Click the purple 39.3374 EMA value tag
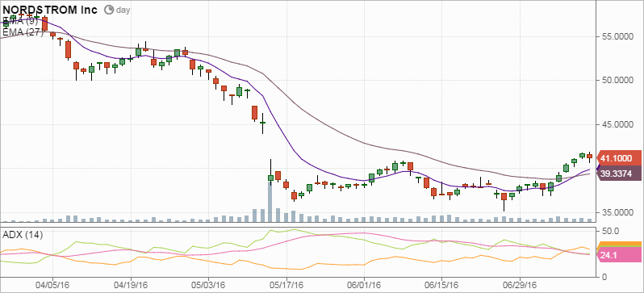The width and height of the screenshot is (644, 293). (619, 173)
